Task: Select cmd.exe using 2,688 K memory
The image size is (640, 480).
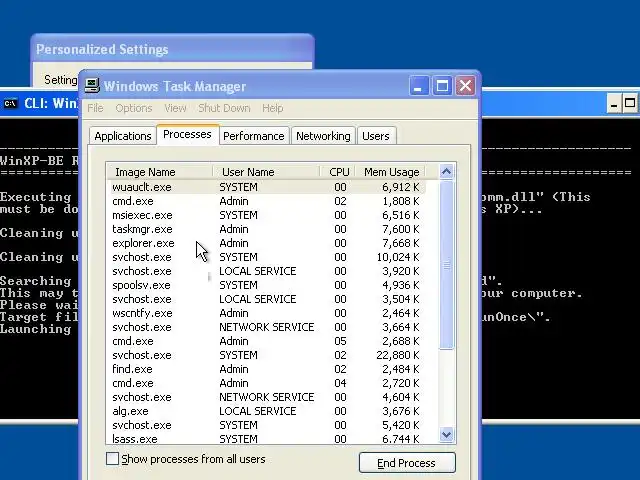Action: point(268,341)
